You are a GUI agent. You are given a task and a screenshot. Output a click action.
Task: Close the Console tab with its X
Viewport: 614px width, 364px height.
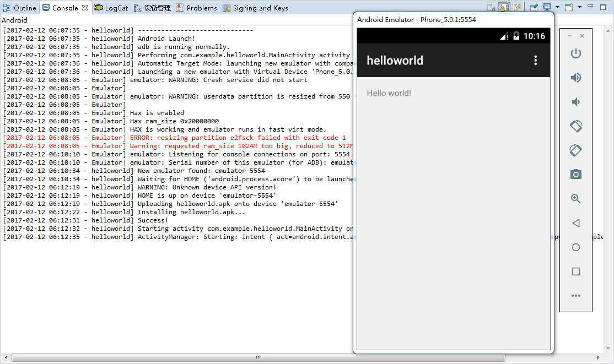pos(85,8)
